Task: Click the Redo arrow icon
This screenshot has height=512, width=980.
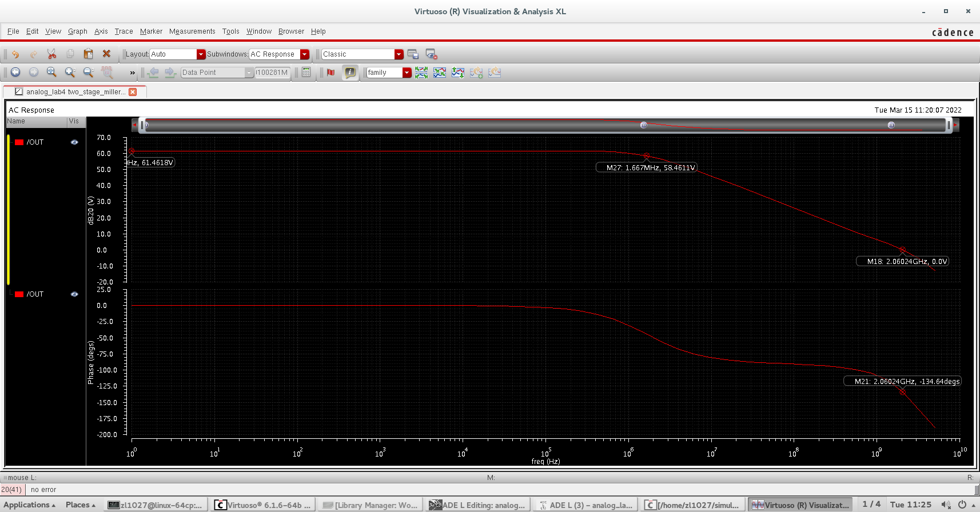Action: point(33,54)
